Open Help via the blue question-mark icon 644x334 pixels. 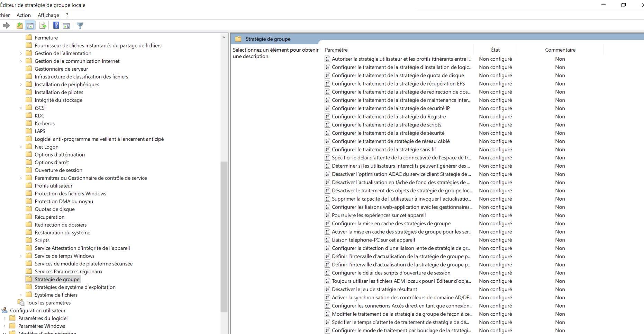[56, 25]
